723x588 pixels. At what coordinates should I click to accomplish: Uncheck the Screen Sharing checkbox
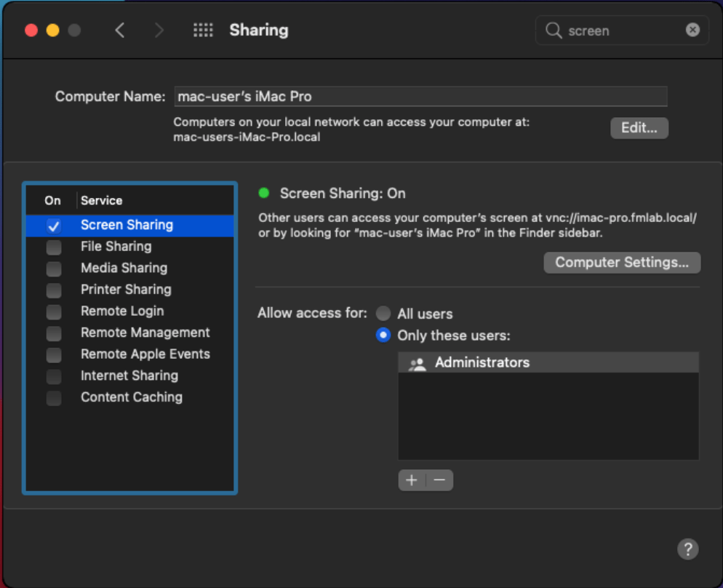point(54,226)
